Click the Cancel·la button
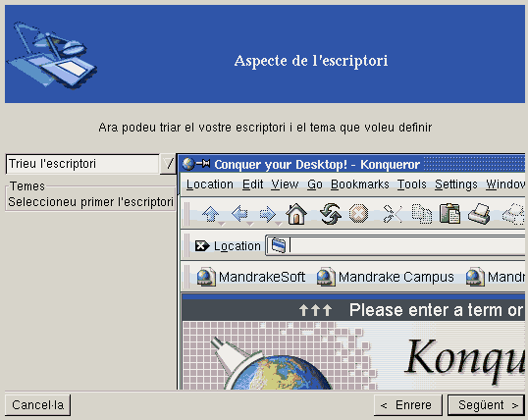Viewport: 528px width, 420px height. pyautogui.click(x=37, y=405)
